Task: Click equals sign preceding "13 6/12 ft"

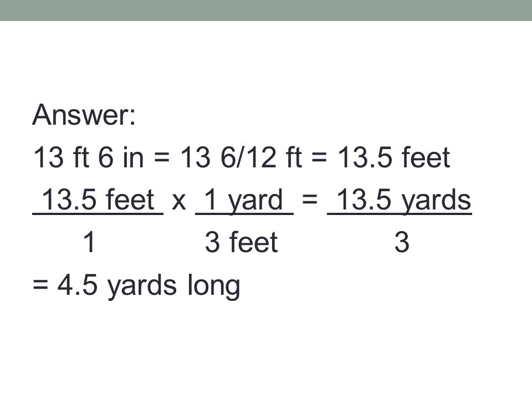Action: pos(162,158)
